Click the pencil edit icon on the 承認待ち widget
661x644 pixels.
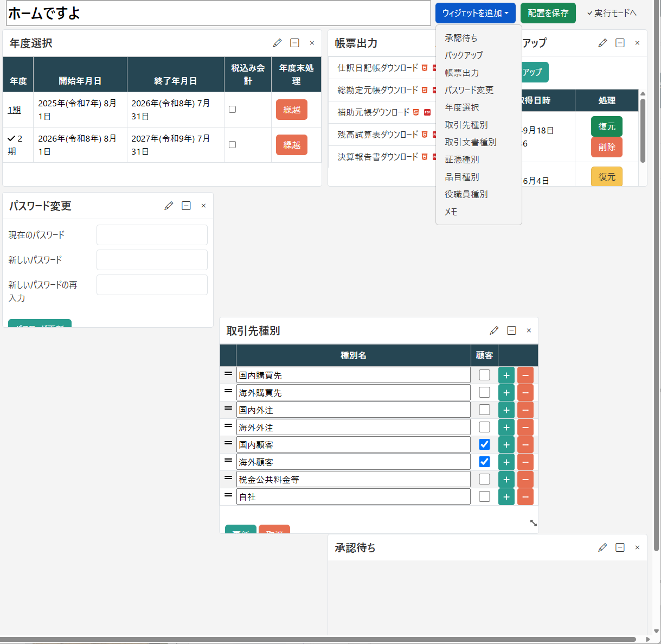(x=602, y=547)
